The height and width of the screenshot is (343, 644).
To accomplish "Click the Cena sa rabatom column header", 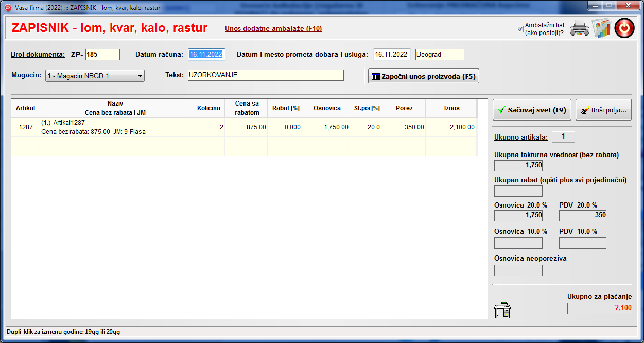I will tap(247, 108).
